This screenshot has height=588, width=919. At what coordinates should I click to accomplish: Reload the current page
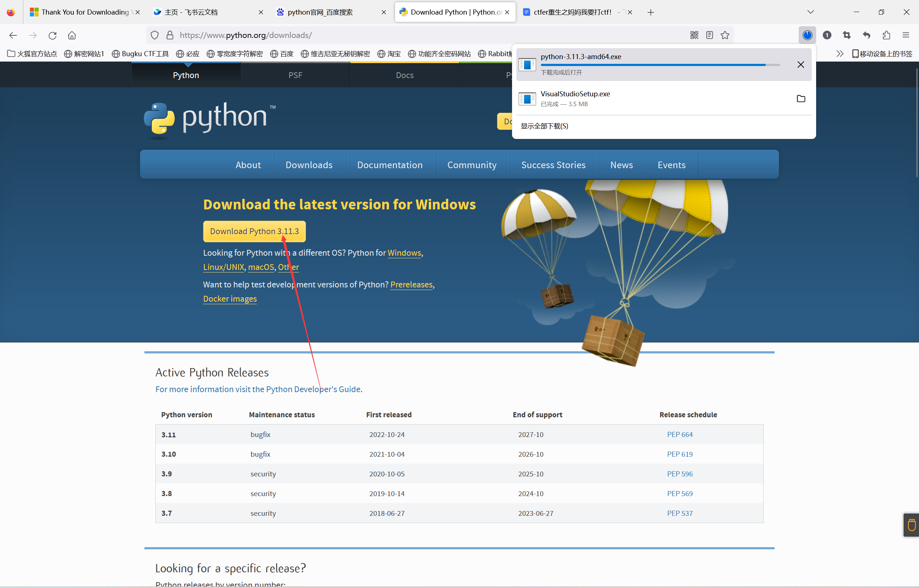pyautogui.click(x=52, y=35)
